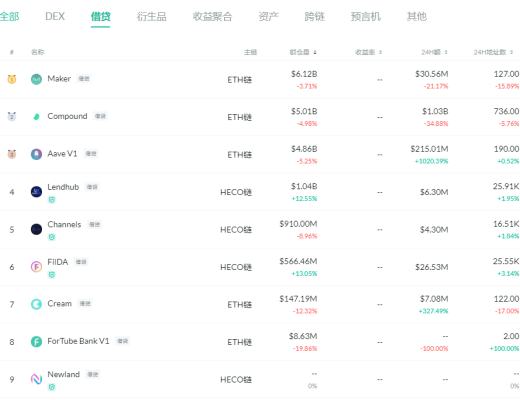Select the Aave V1 logo icon

[x=36, y=154]
